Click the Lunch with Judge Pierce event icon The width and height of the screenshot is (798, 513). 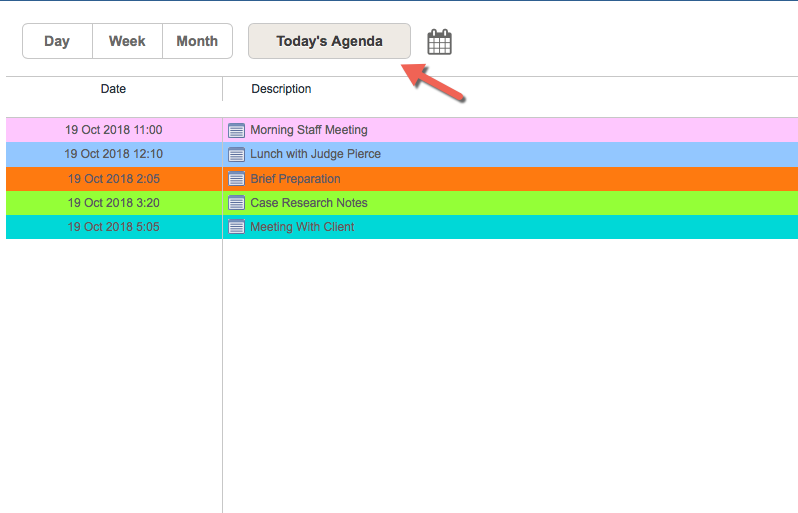[236, 154]
